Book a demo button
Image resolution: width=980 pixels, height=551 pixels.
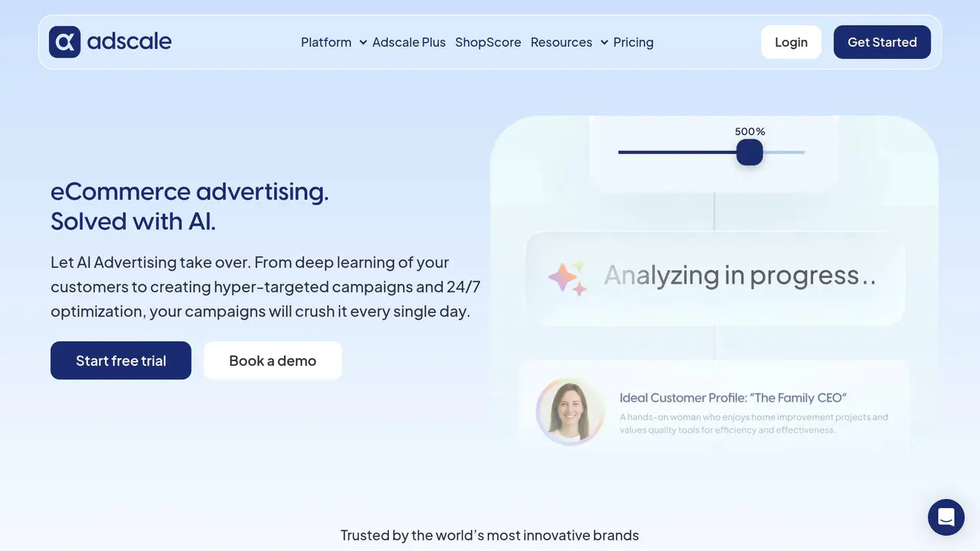click(273, 360)
